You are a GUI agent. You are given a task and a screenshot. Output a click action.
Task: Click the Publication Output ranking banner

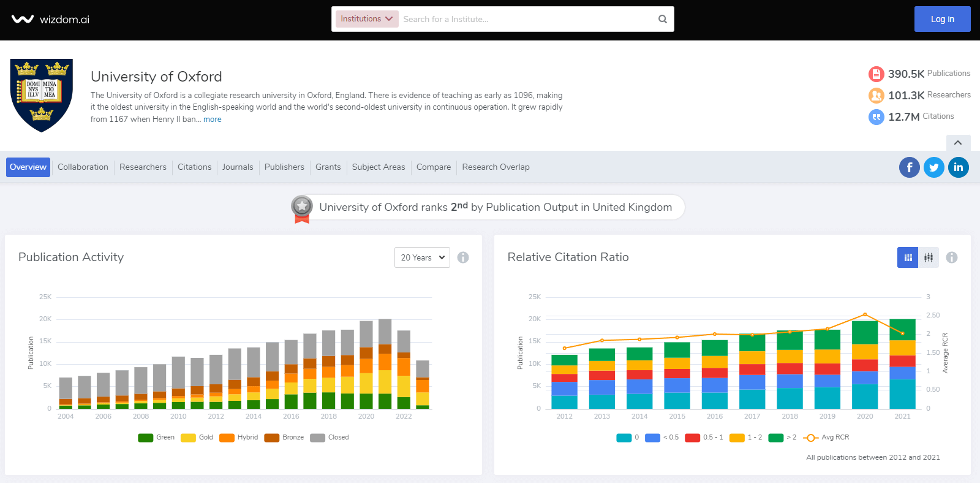[x=488, y=208]
